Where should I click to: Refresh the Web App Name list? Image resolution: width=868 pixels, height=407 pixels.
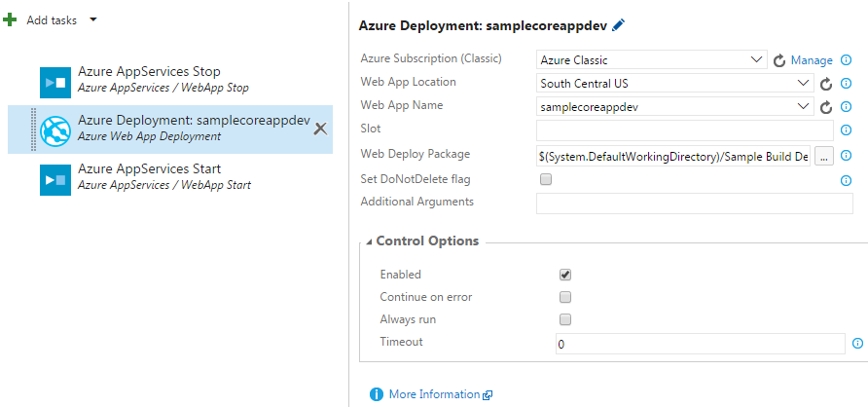[826, 107]
